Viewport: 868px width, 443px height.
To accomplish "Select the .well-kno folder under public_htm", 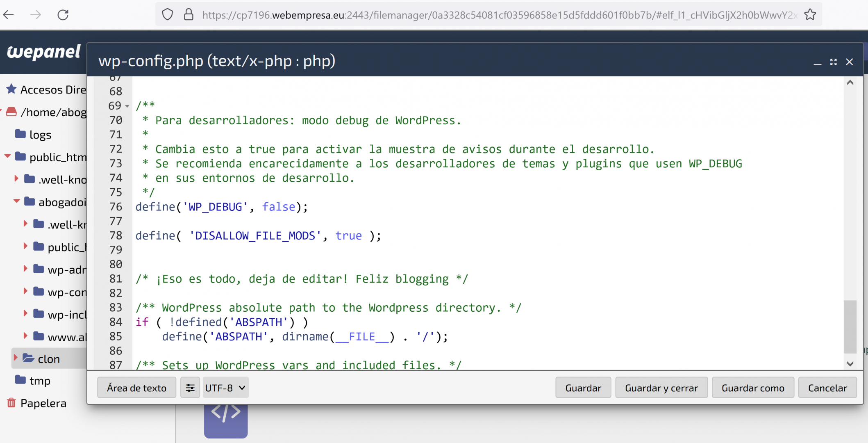I will (x=55, y=179).
